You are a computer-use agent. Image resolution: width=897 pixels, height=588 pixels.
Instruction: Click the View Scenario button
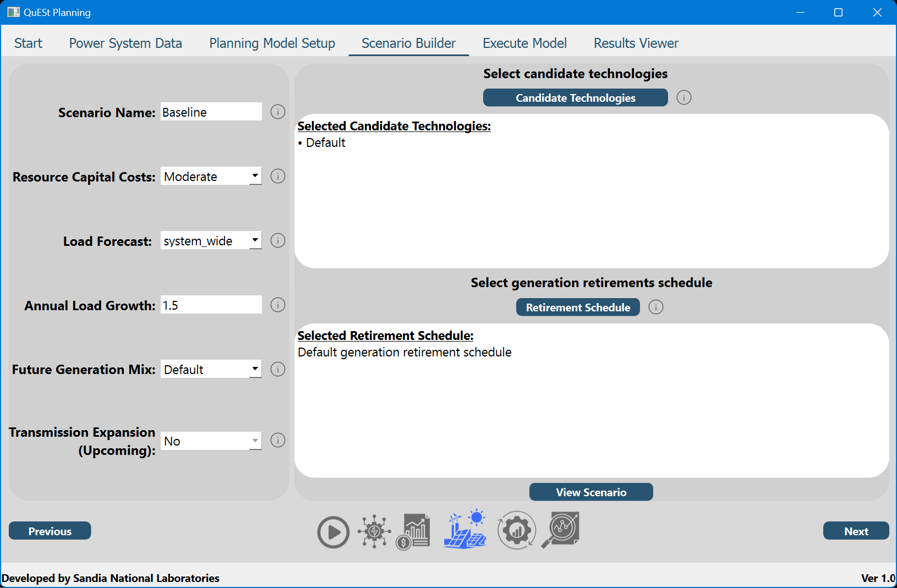click(x=591, y=492)
